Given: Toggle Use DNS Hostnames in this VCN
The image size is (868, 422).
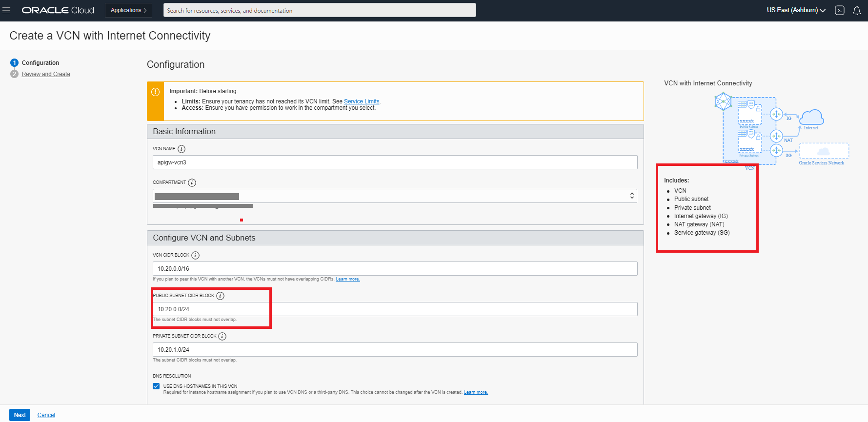Looking at the screenshot, I should pos(156,386).
